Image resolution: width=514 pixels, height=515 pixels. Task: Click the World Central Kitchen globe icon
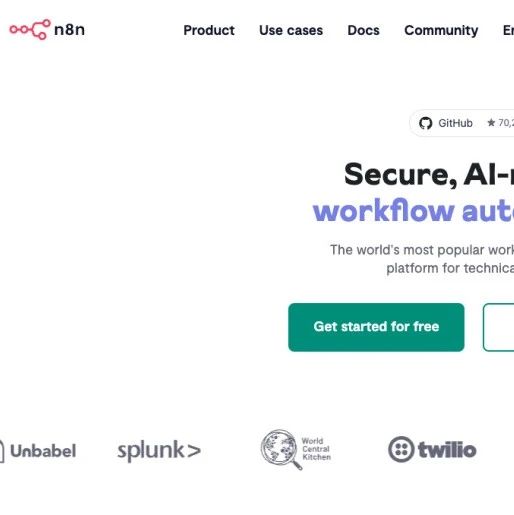click(281, 449)
